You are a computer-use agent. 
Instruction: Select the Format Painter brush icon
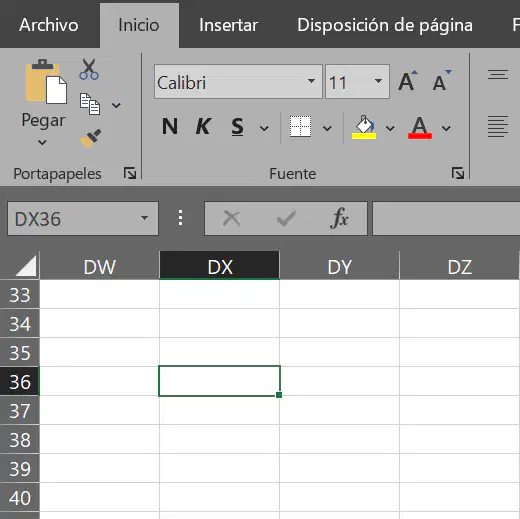pos(90,138)
